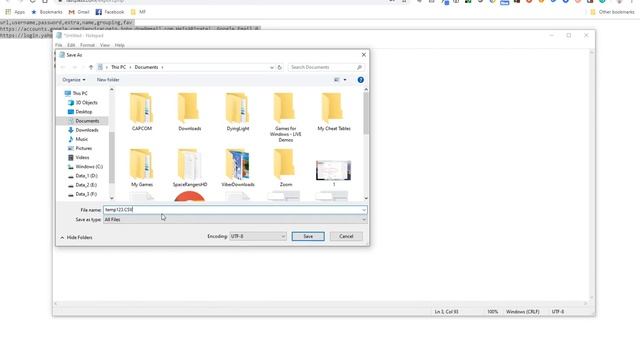The width and height of the screenshot is (640, 360).
Task: Click the Cancel button
Action: (346, 236)
